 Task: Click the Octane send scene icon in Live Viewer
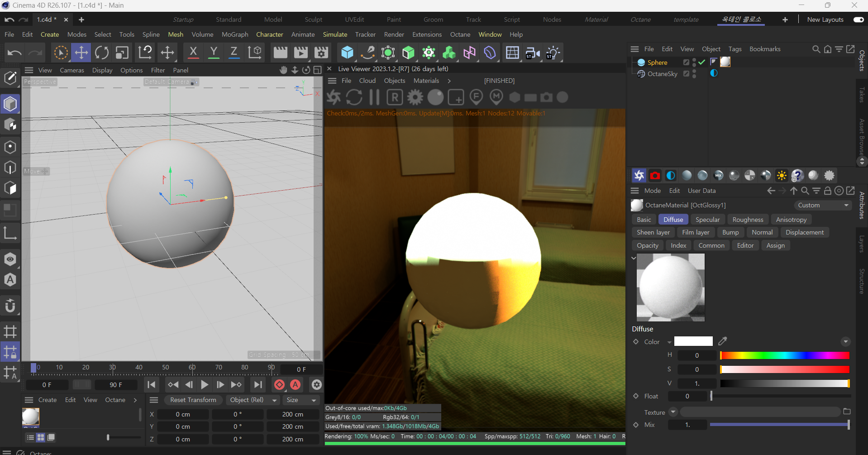point(334,97)
